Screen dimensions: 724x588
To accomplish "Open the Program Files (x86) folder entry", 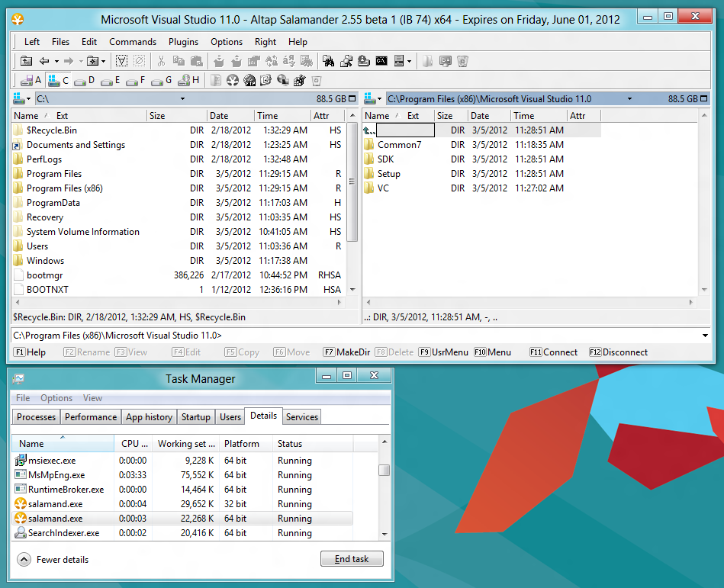I will coord(64,188).
